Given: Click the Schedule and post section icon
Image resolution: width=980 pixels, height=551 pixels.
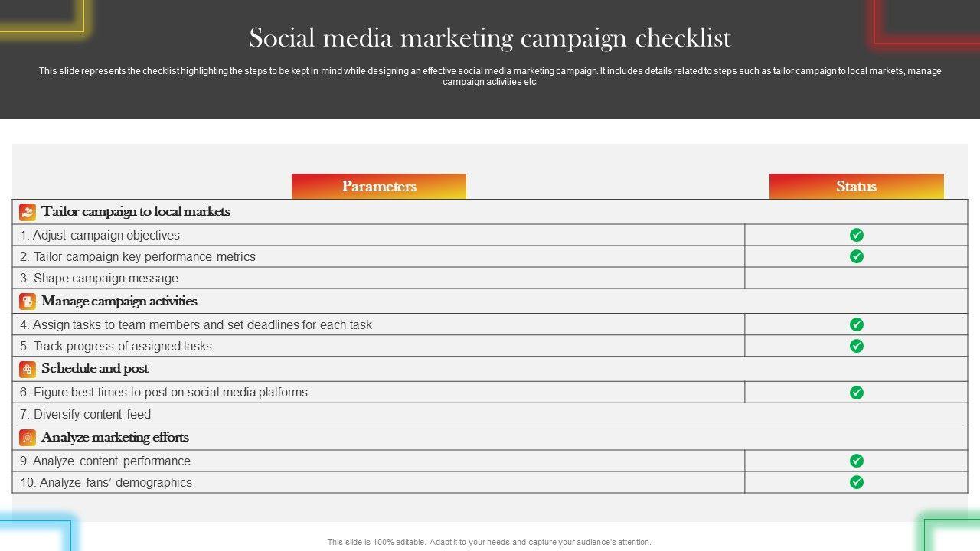Looking at the screenshot, I should (28, 370).
